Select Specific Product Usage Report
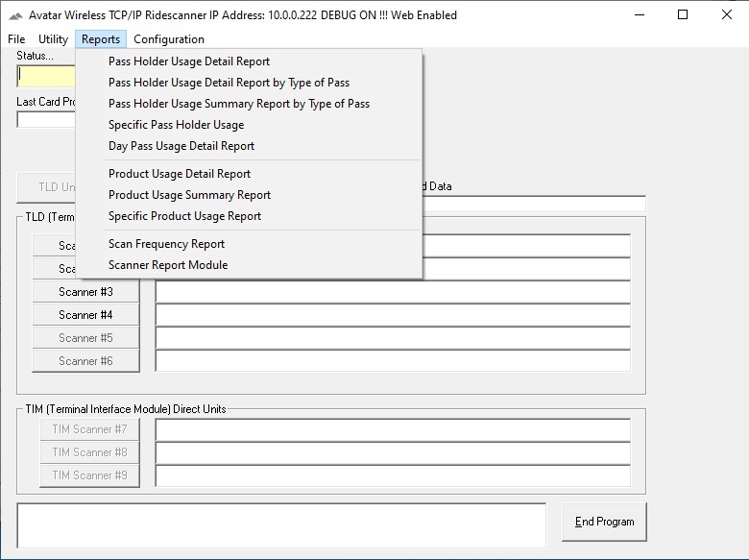 click(x=184, y=216)
